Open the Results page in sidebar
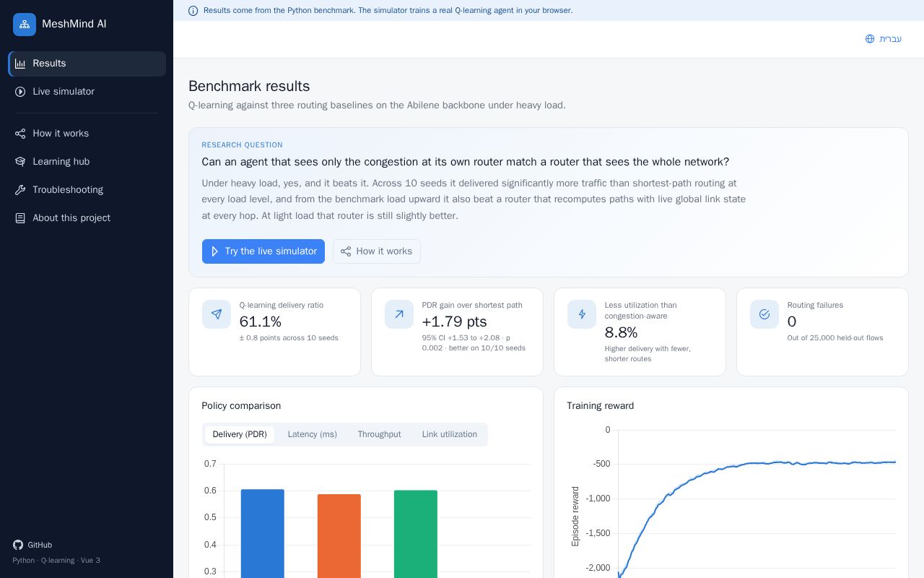924x578 pixels. click(87, 64)
